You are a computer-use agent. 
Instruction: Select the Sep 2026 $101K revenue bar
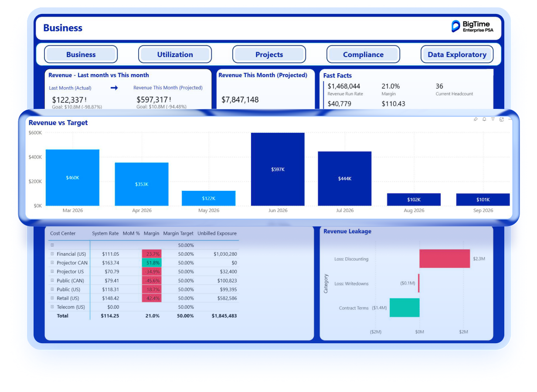(483, 199)
